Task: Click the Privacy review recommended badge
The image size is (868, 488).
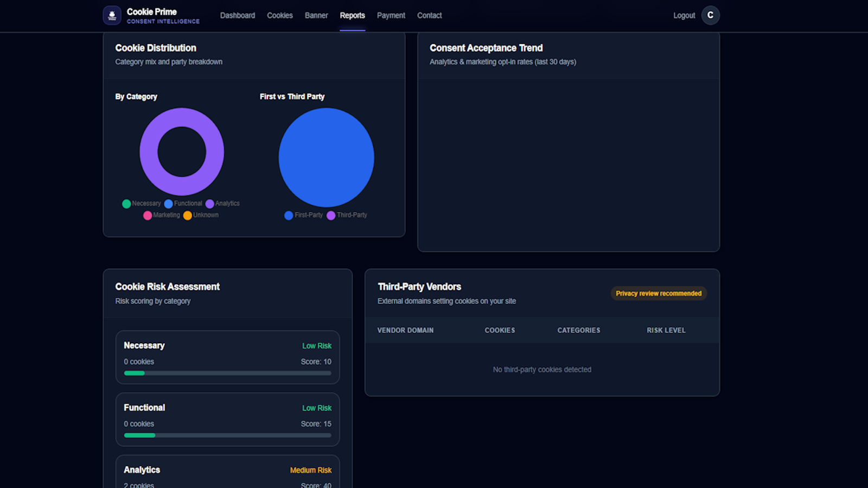Action: tap(659, 293)
